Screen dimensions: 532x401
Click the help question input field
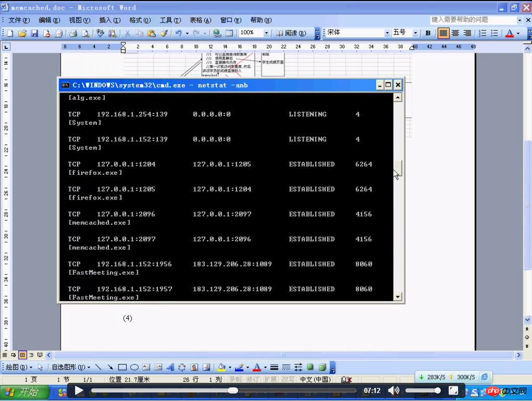coord(473,20)
